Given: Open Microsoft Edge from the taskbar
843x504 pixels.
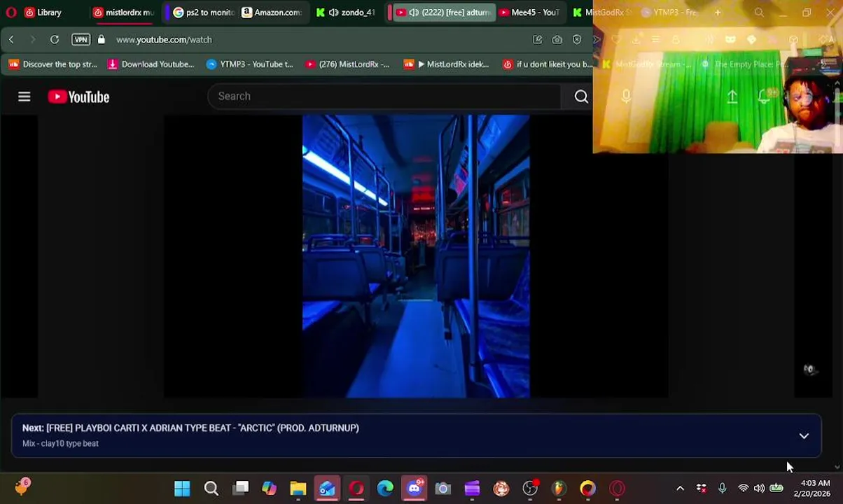Looking at the screenshot, I should click(x=385, y=489).
